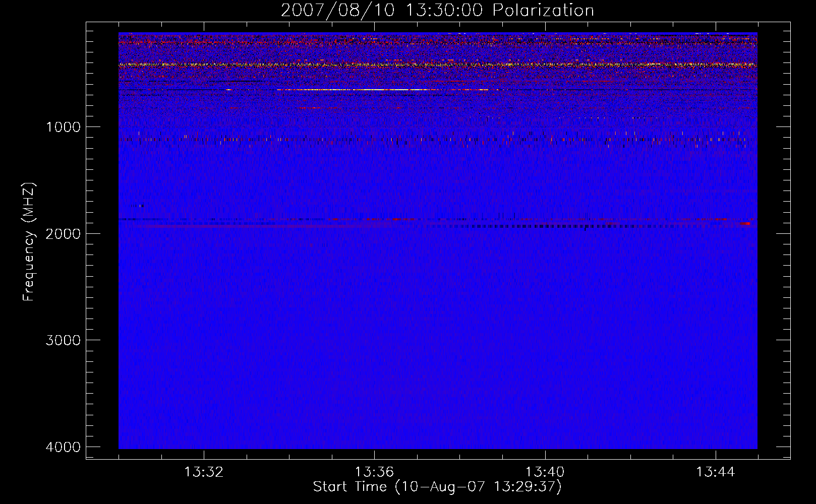The image size is (816, 504).
Task: Click the plot title '2007/08/10 13:30:00 Polarization'
Action: click(x=437, y=10)
